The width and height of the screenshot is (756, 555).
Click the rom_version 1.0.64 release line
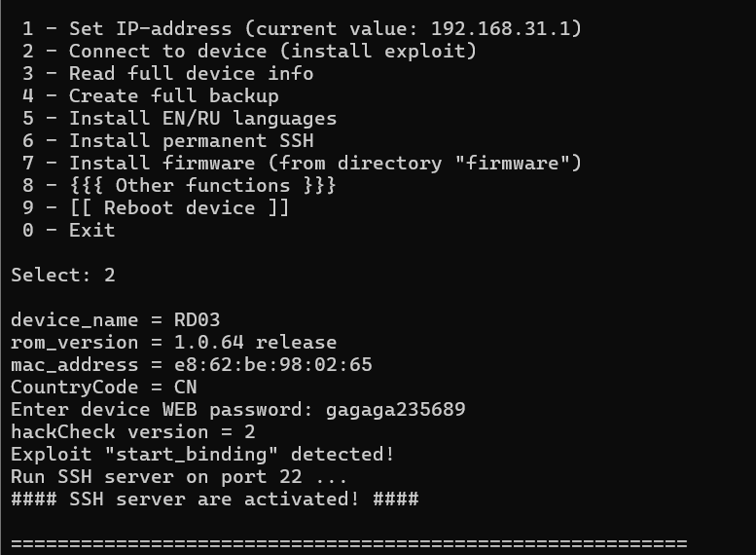173,342
